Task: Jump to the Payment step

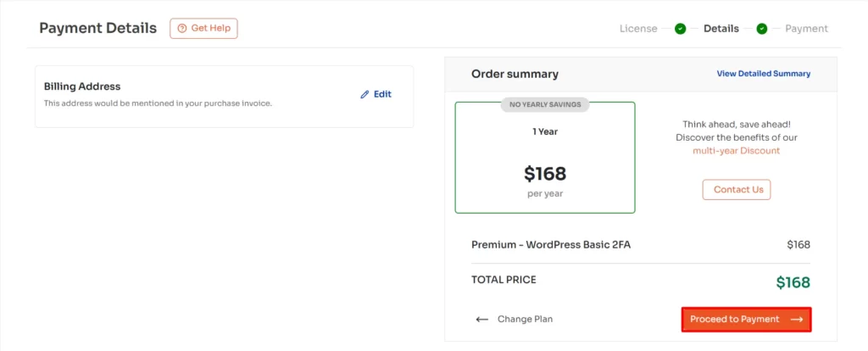Action: (806, 29)
